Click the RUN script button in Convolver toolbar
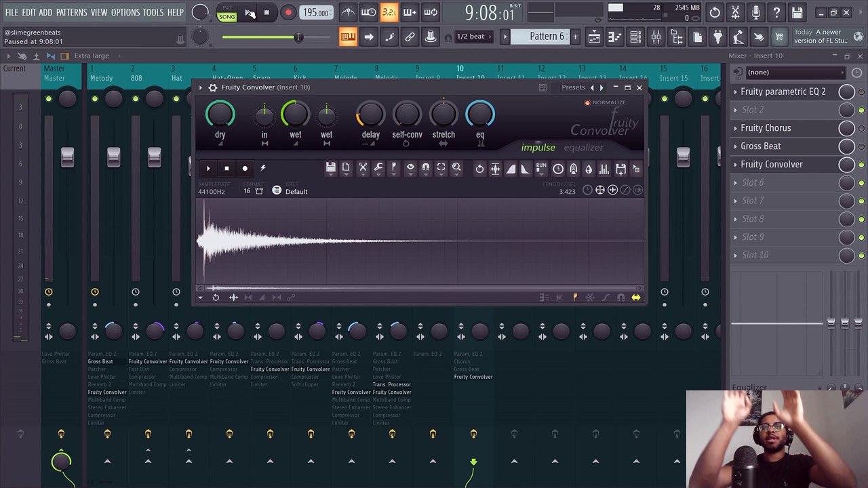 (541, 168)
